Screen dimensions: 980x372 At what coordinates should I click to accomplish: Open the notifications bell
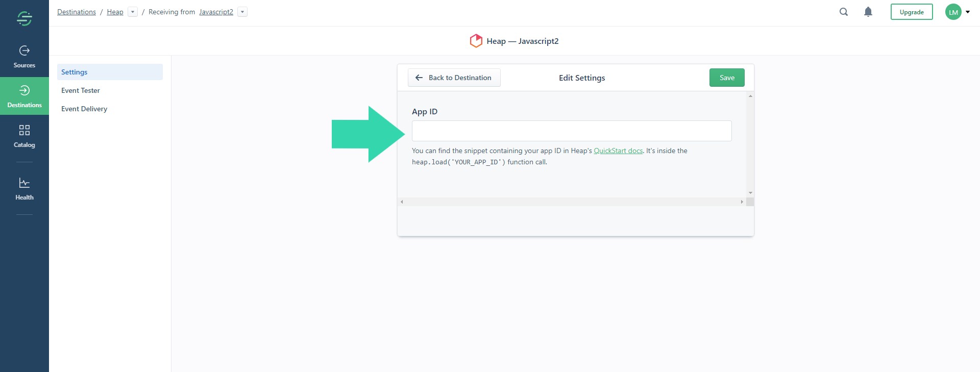pos(868,12)
